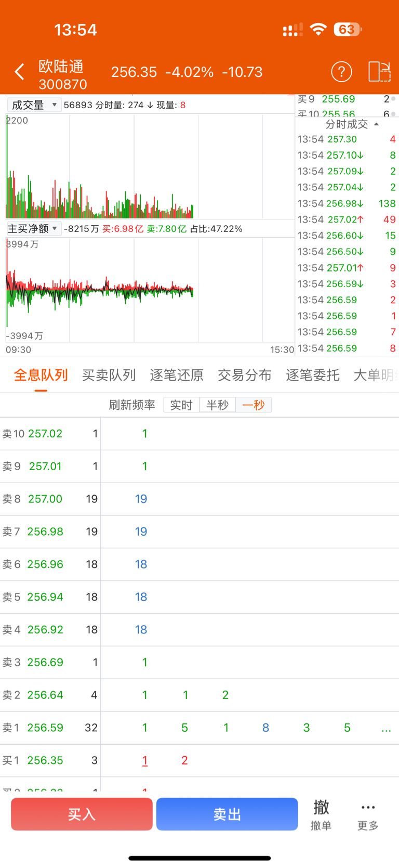Viewport: 399px width, 868px height.
Task: Tap the 占比:47.22% ratio value
Action: pyautogui.click(x=216, y=229)
